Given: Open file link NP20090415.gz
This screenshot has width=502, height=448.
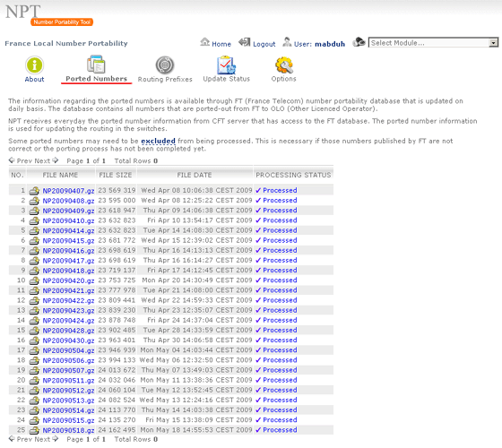Looking at the screenshot, I should 68,241.
